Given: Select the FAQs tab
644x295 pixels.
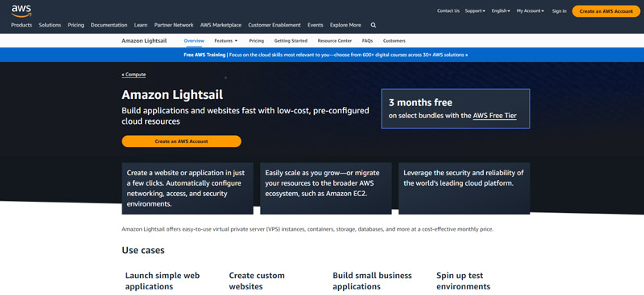Looking at the screenshot, I should tap(367, 41).
